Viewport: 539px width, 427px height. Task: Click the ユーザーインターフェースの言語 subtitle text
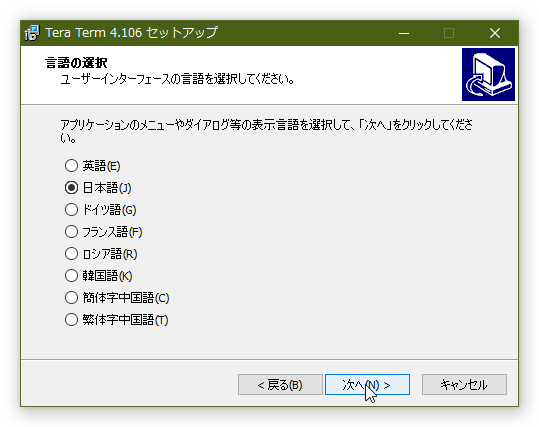[x=177, y=79]
